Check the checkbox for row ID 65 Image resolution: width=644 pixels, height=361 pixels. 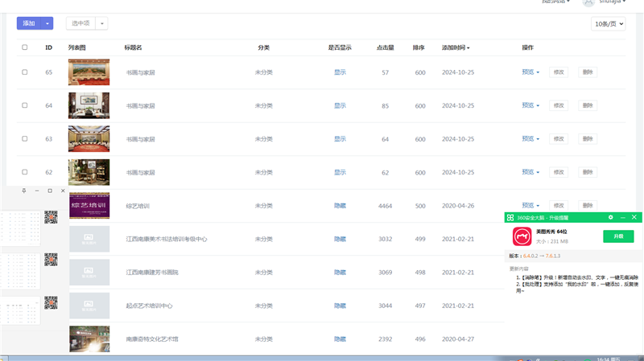(25, 72)
